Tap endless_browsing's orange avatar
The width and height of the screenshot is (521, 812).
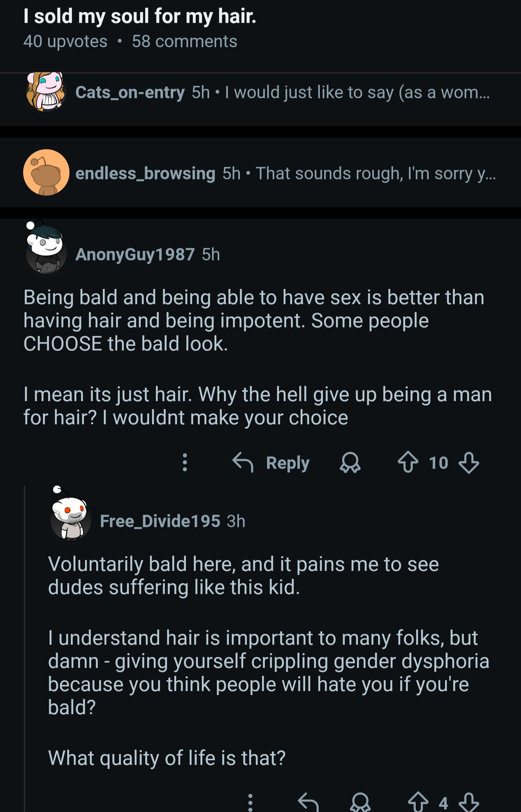[x=46, y=173]
